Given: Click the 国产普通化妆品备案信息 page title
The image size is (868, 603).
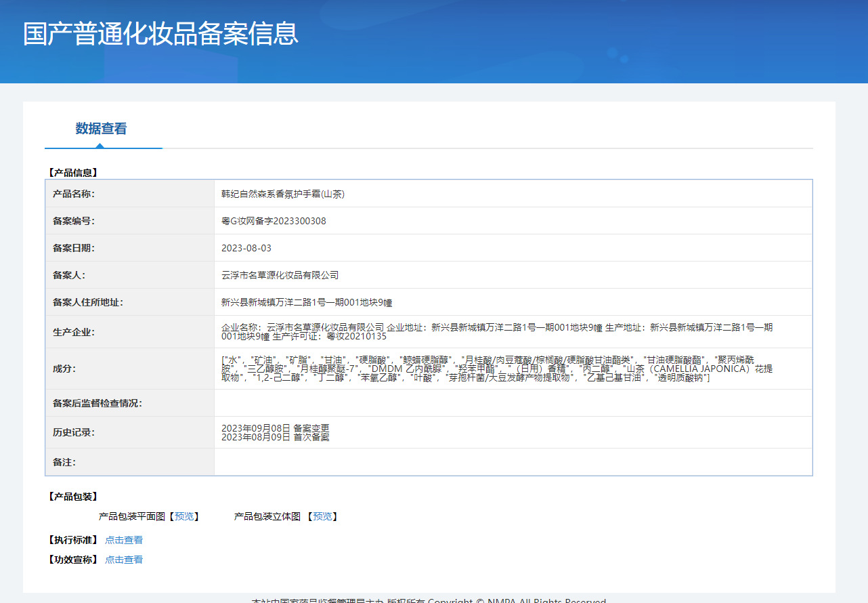Looking at the screenshot, I should coord(160,34).
